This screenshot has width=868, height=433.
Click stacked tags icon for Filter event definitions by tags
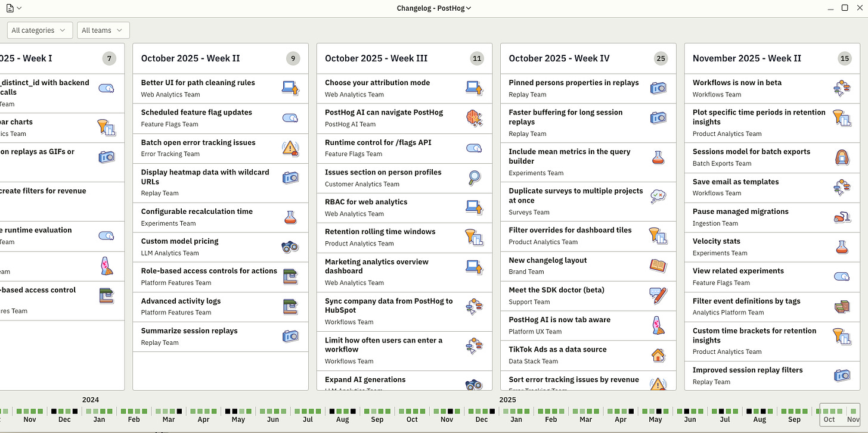(842, 306)
